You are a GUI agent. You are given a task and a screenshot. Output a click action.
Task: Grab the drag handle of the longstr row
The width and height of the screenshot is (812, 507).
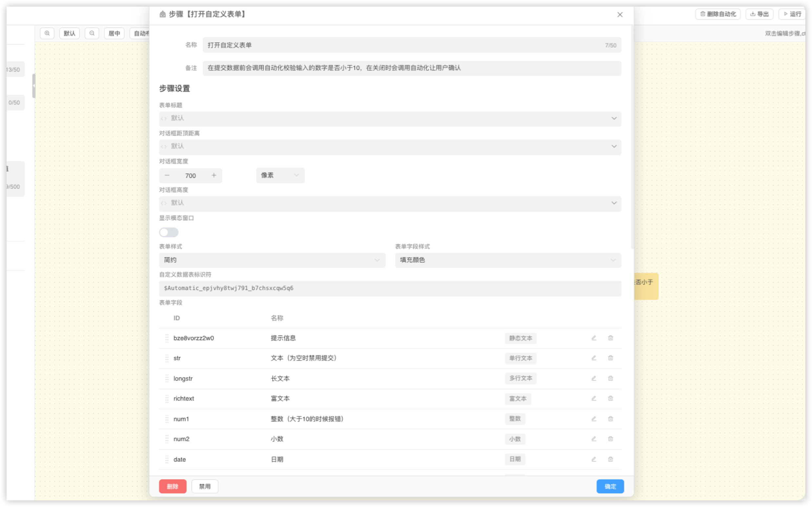tap(167, 378)
